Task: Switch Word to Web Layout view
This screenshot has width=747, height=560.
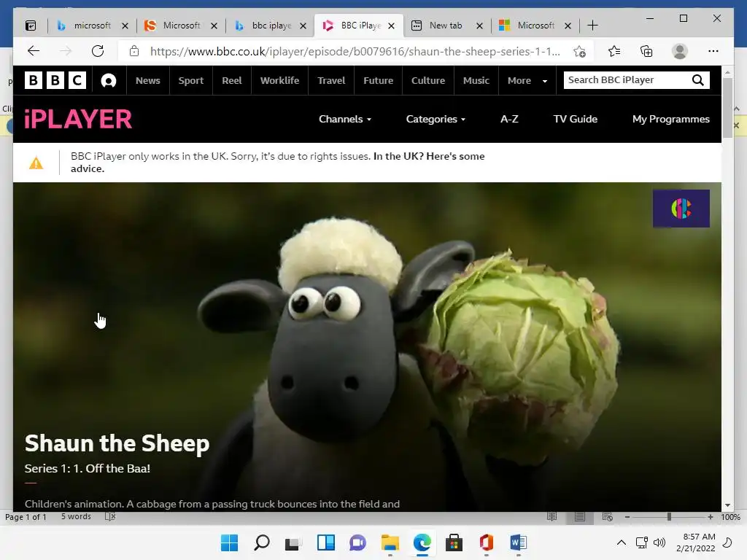Action: tap(608, 517)
